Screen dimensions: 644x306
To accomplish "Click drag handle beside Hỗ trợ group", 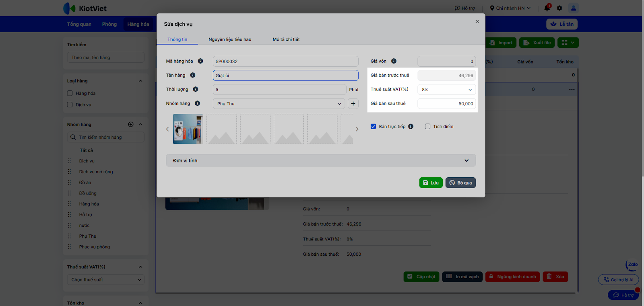I will 69,215.
